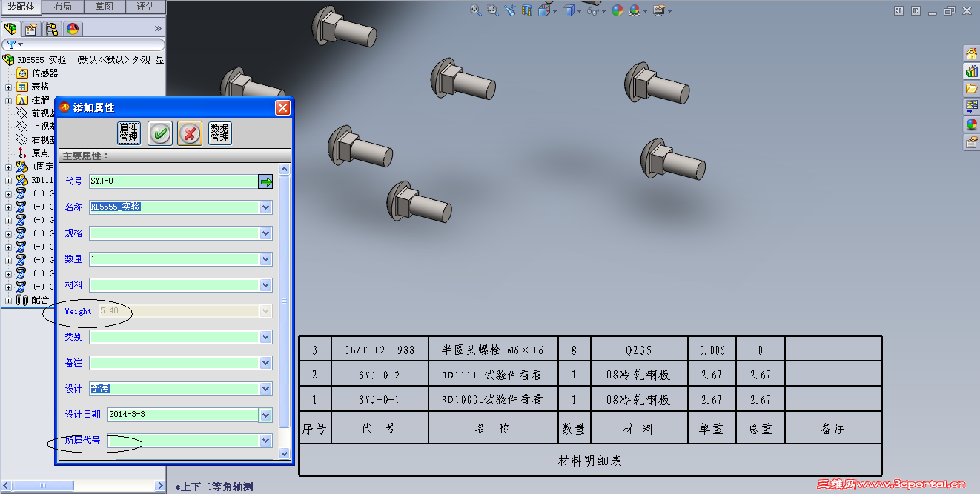Switch to PropertyManager panel tab
The width and height of the screenshot is (980, 494).
click(x=30, y=29)
